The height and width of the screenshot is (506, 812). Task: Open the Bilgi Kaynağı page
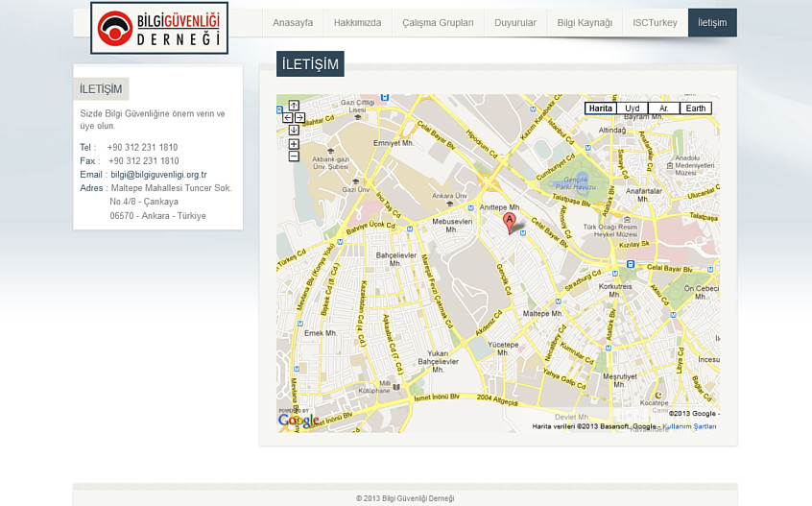pyautogui.click(x=585, y=23)
